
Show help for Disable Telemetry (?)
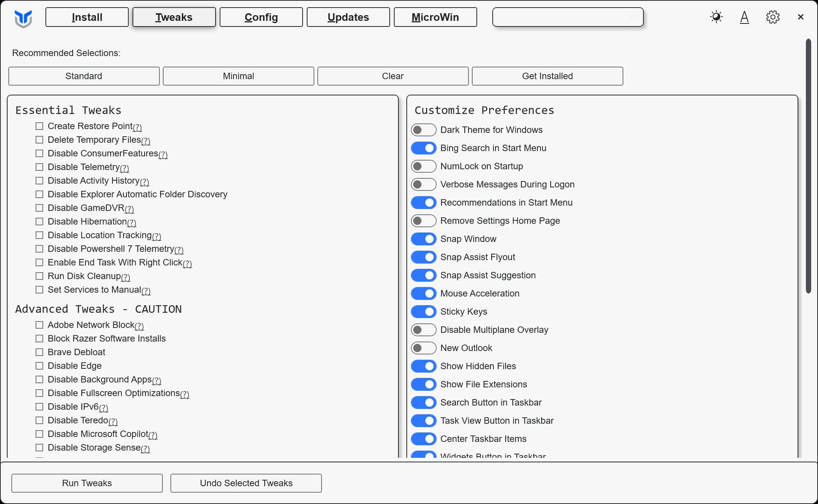[125, 168]
